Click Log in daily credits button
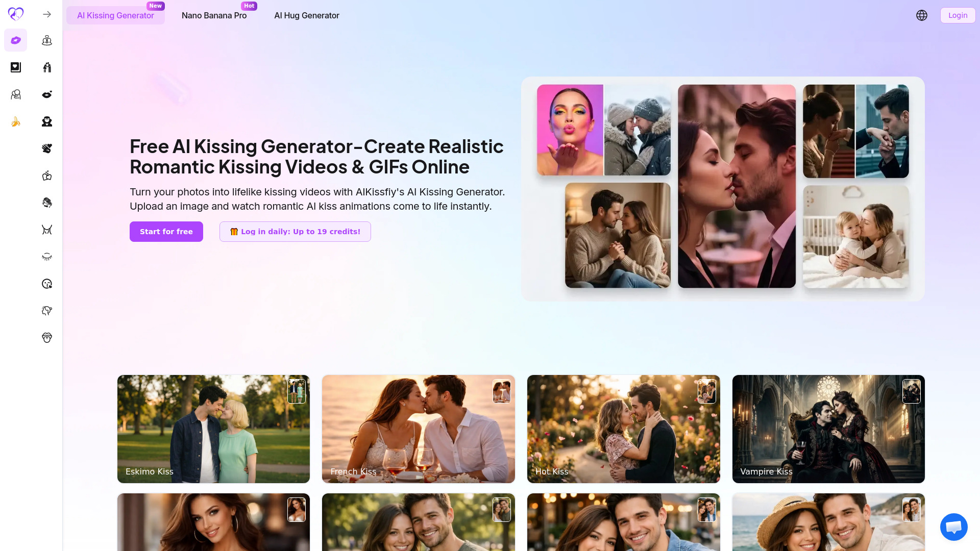 click(x=295, y=232)
